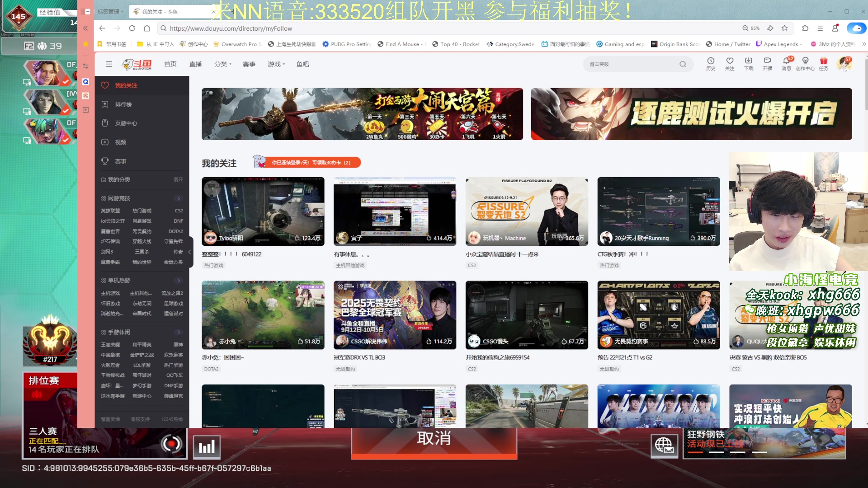Open Tyloo斩阳 stream thumbnail
This screenshot has width=868, height=488.
coord(263,211)
